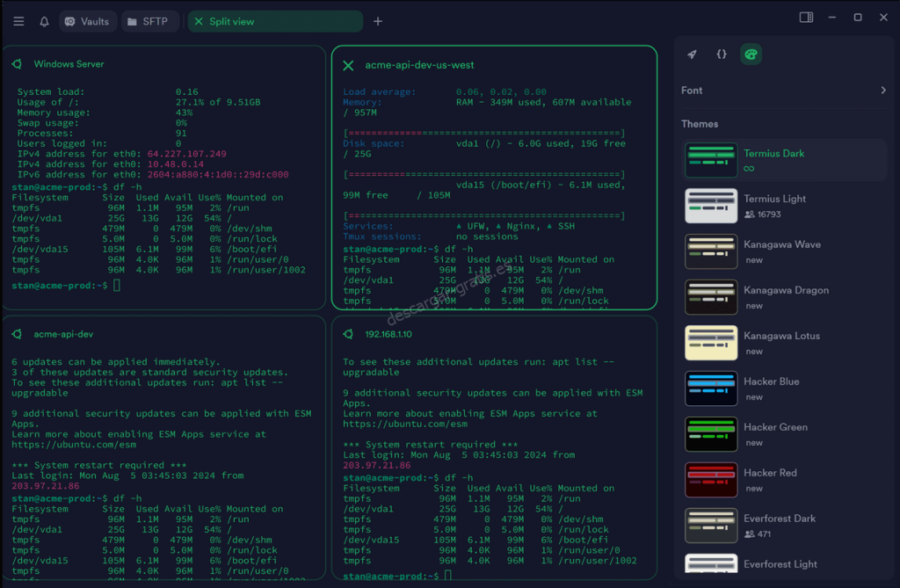This screenshot has height=588, width=900.
Task: Open the Vaults tab
Action: click(x=86, y=22)
